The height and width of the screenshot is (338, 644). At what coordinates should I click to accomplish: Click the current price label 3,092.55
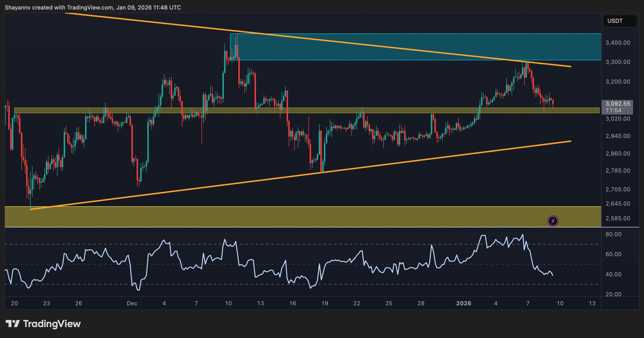tap(618, 104)
